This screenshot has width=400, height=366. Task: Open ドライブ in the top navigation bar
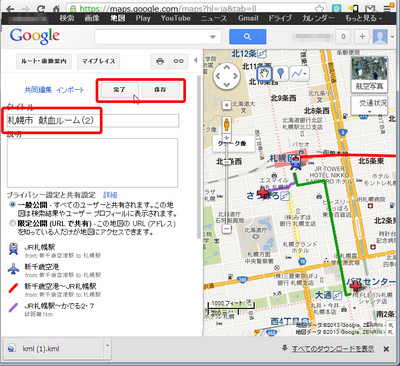point(280,18)
